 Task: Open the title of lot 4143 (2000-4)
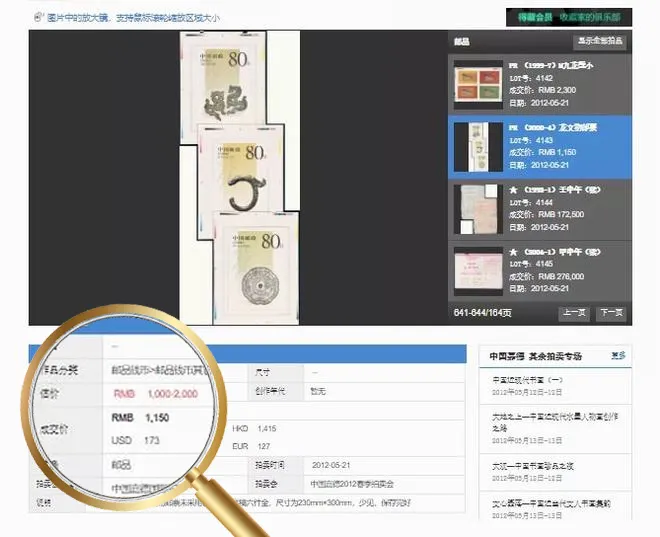(553, 128)
